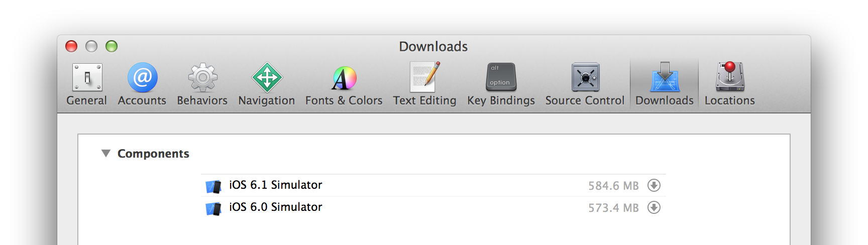Select the Behaviors gear icon

click(202, 78)
